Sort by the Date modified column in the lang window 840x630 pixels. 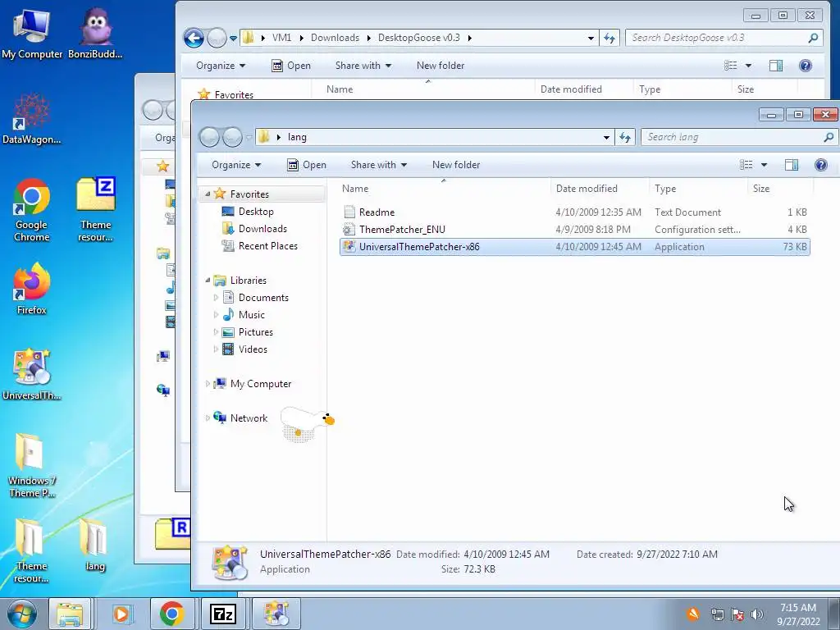[599, 189]
